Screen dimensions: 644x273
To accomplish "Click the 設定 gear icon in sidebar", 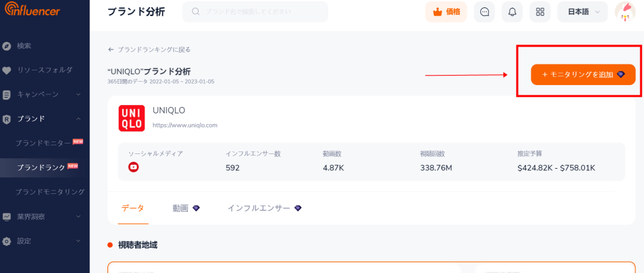I will [x=6, y=241].
